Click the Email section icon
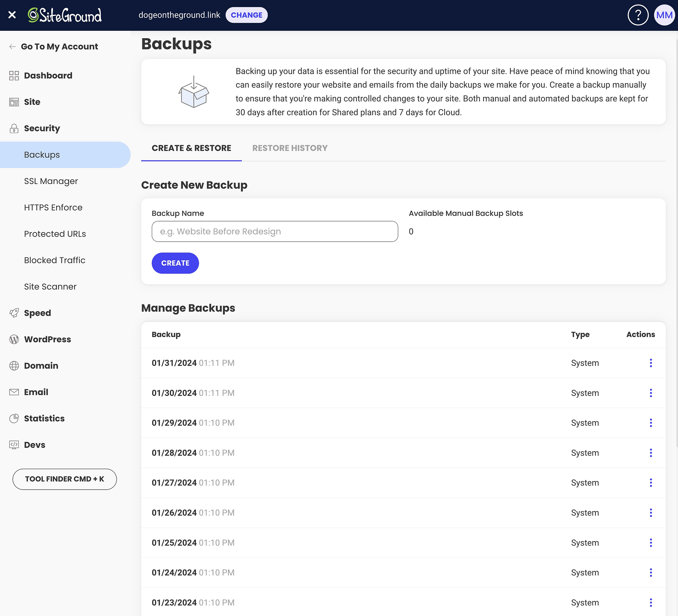678x616 pixels. pos(14,392)
